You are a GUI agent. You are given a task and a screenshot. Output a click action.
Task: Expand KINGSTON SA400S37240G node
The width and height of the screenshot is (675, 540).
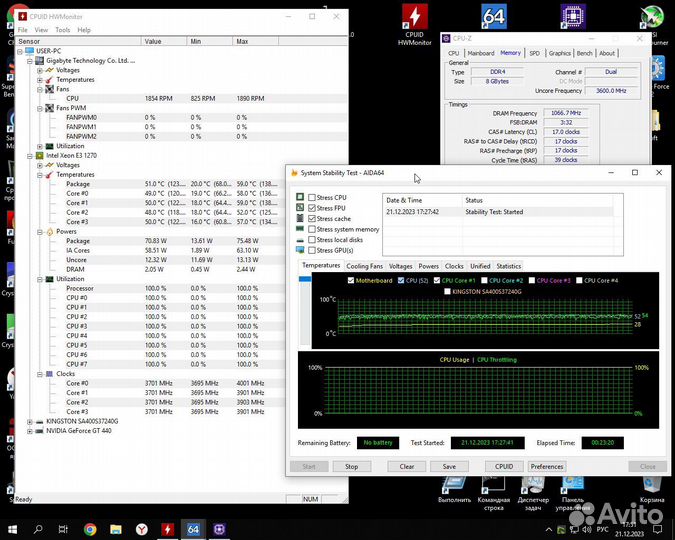30,421
